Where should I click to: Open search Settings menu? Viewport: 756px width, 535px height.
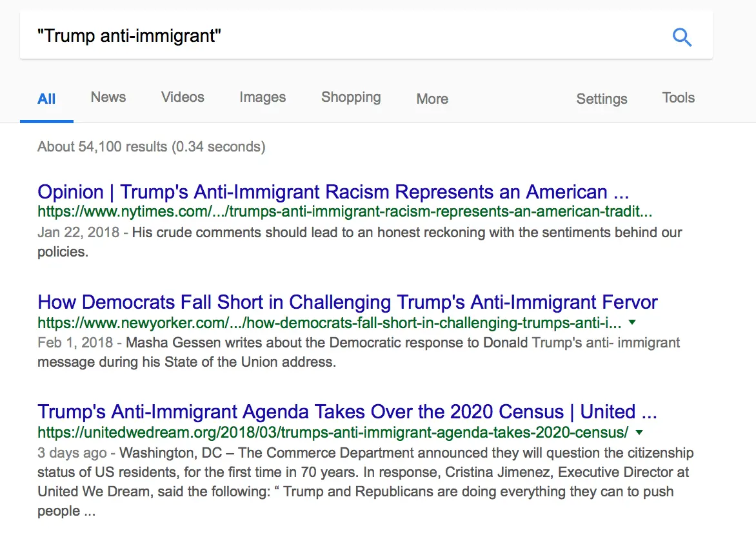602,99
